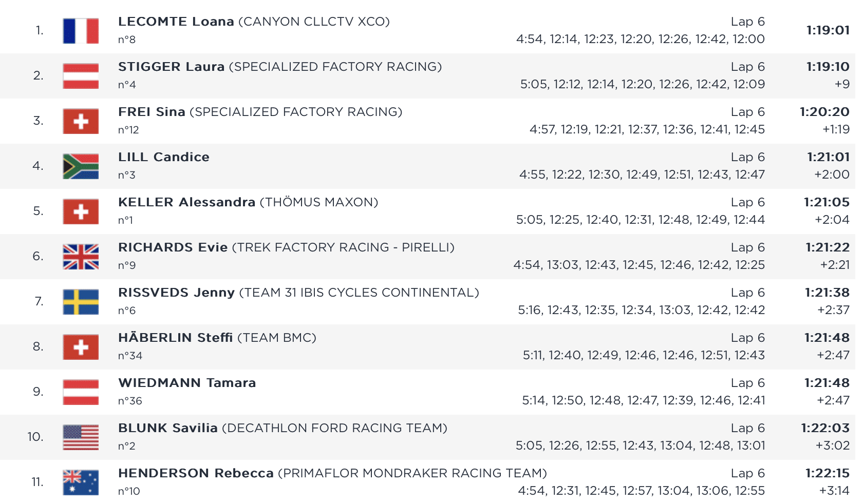Open HÄBERLIN Steffi rider entry
This screenshot has height=504, width=864.
(175, 338)
